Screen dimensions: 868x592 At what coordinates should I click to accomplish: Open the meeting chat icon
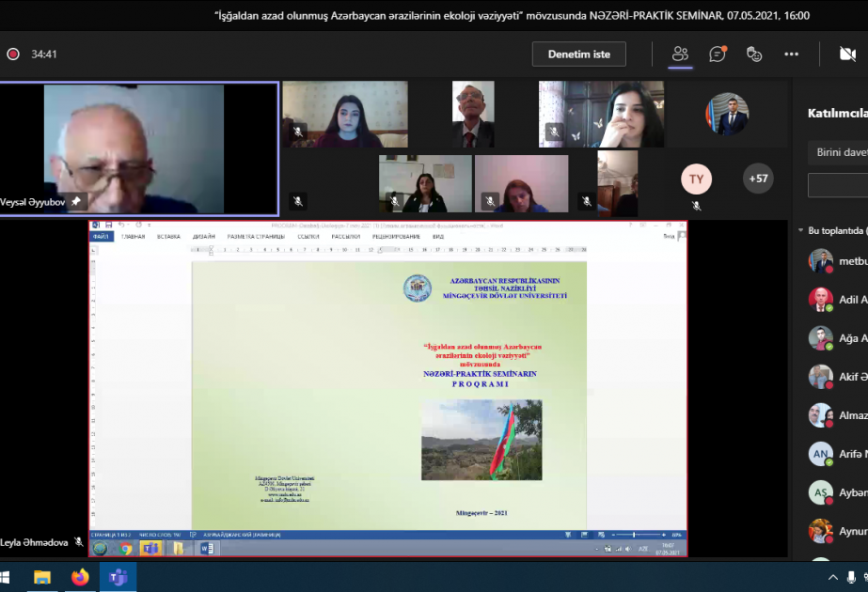tap(718, 55)
